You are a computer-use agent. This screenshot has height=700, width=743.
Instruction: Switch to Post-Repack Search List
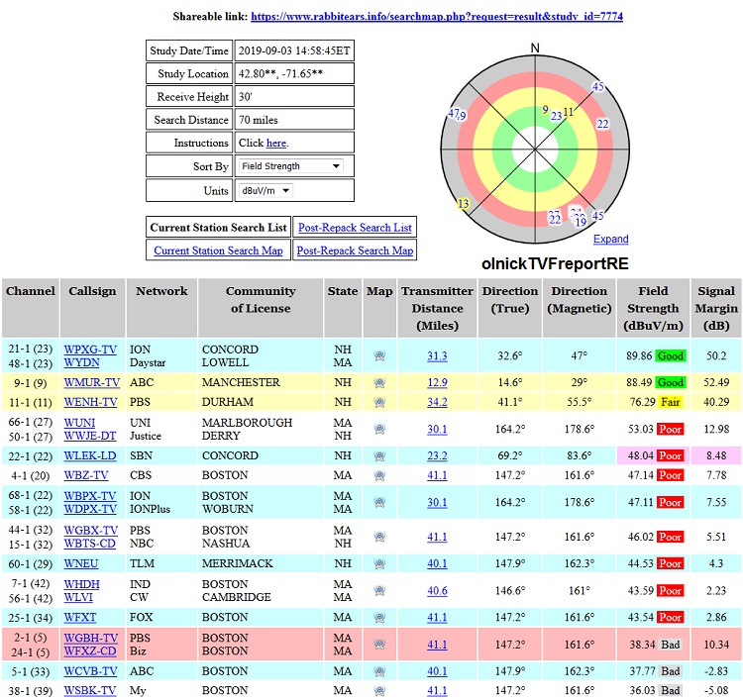pos(354,228)
